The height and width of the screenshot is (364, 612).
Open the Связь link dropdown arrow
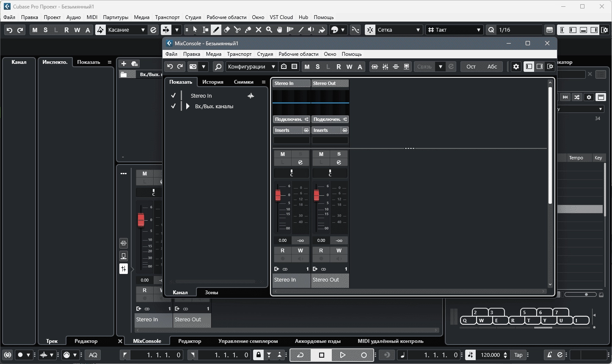click(x=441, y=66)
